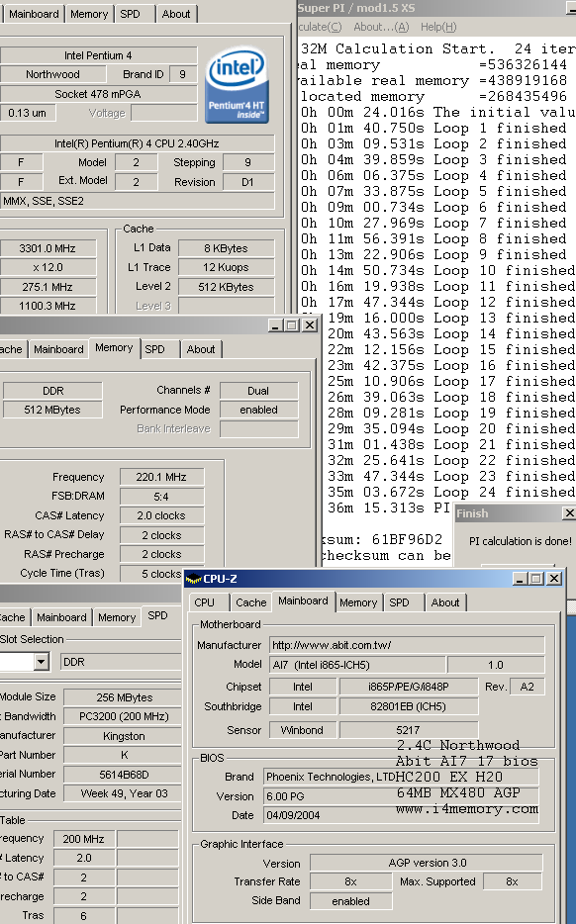576x924 pixels.
Task: Click the SPD table Frequency value 200 MHz
Action: pos(84,839)
